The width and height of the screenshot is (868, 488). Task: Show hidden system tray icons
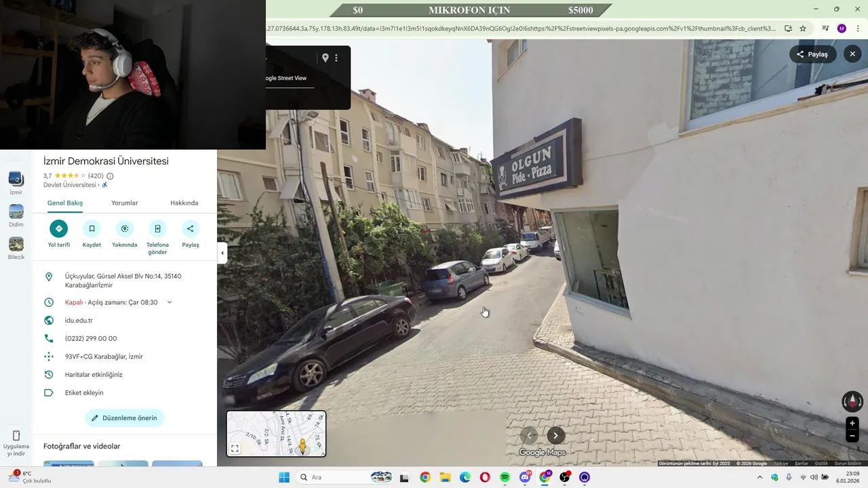[759, 477]
